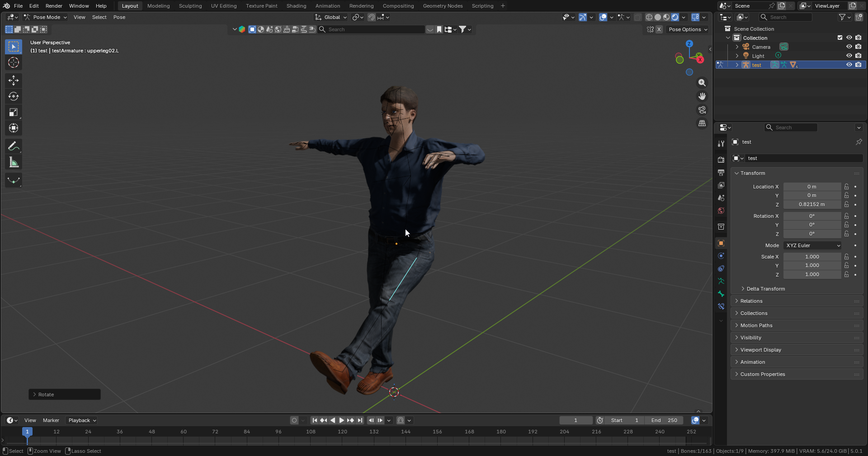Lock Location X value
Image resolution: width=868 pixels, height=456 pixels.
[x=846, y=187]
